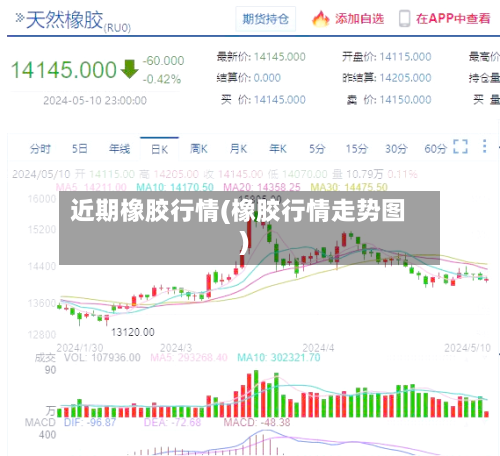
Task: Click the (RU0) contract code
Action: (x=117, y=28)
